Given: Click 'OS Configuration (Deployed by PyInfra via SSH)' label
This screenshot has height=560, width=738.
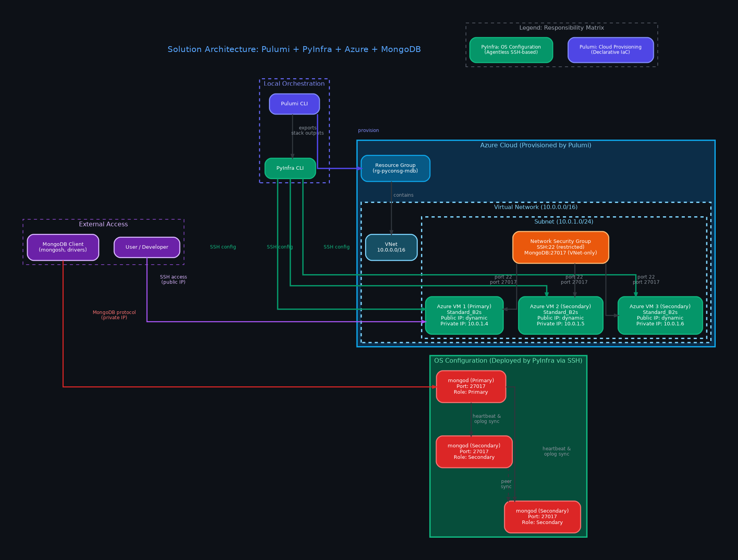Looking at the screenshot, I should (x=508, y=361).
